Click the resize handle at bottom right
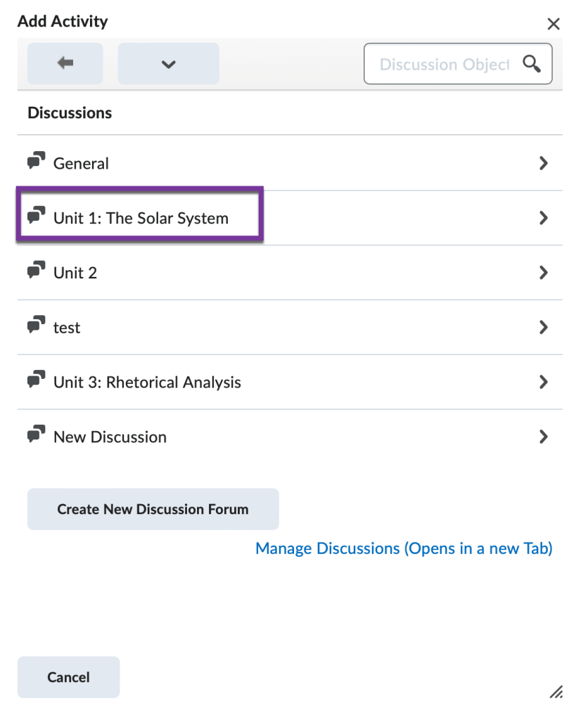Screen dimensions: 588x720 pyautogui.click(x=556, y=693)
